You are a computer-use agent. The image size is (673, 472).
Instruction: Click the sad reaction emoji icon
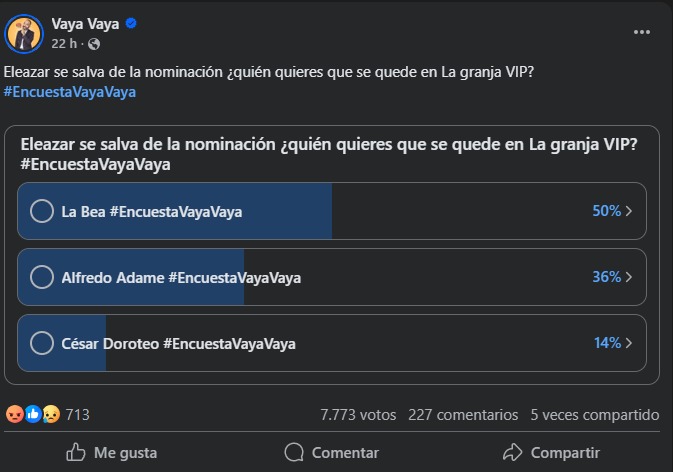[50, 414]
